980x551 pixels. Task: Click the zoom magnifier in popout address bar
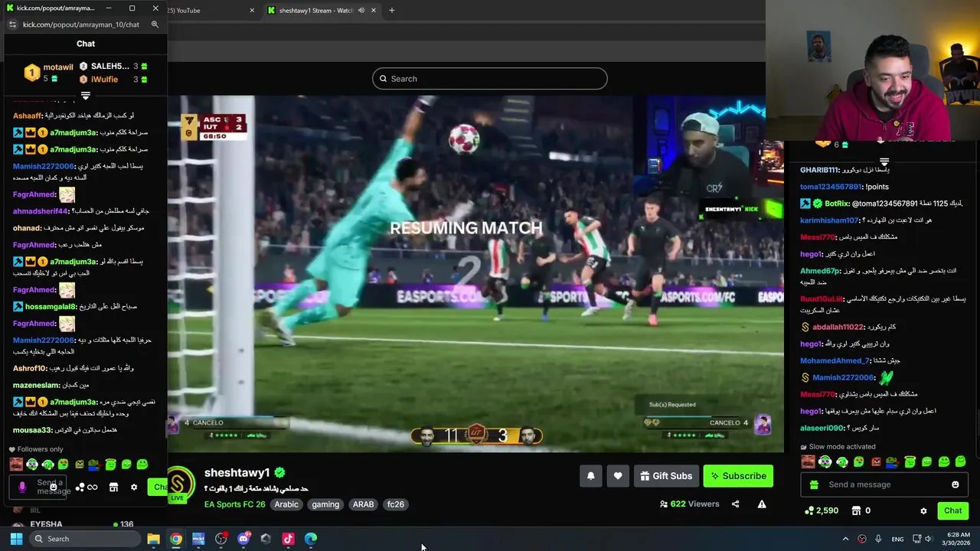pos(155,24)
